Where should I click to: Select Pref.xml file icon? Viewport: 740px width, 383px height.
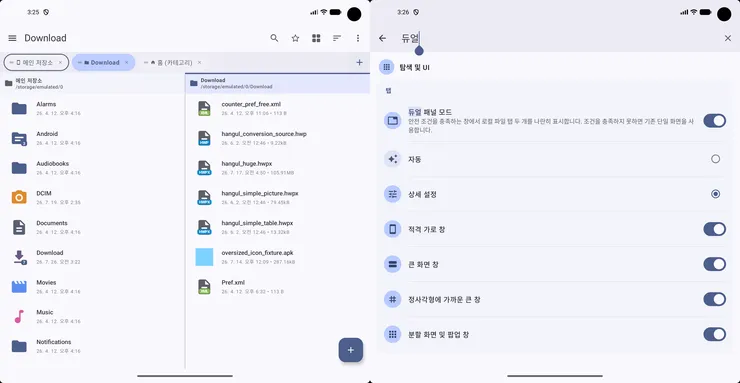[x=204, y=287]
